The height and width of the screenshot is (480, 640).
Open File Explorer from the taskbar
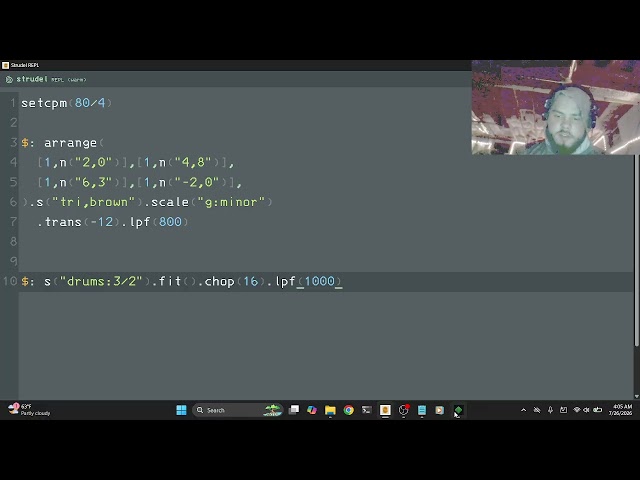click(x=330, y=410)
